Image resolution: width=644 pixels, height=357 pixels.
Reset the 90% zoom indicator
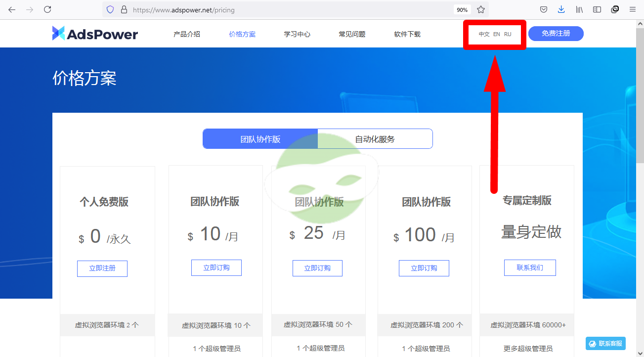point(462,10)
